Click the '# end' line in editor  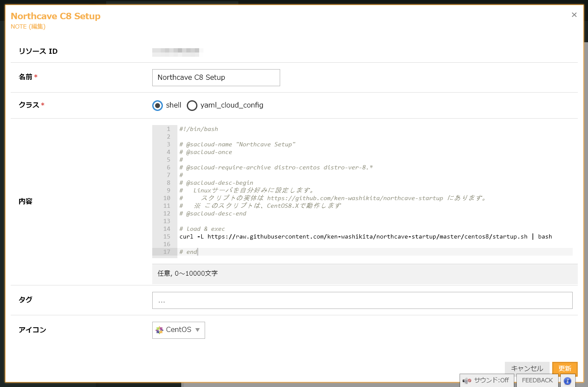pos(188,252)
